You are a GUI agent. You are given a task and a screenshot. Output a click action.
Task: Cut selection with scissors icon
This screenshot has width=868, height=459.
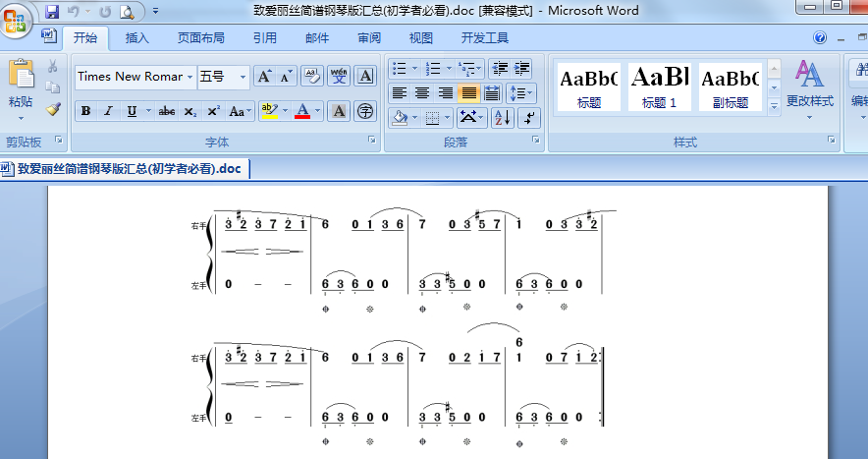click(53, 67)
